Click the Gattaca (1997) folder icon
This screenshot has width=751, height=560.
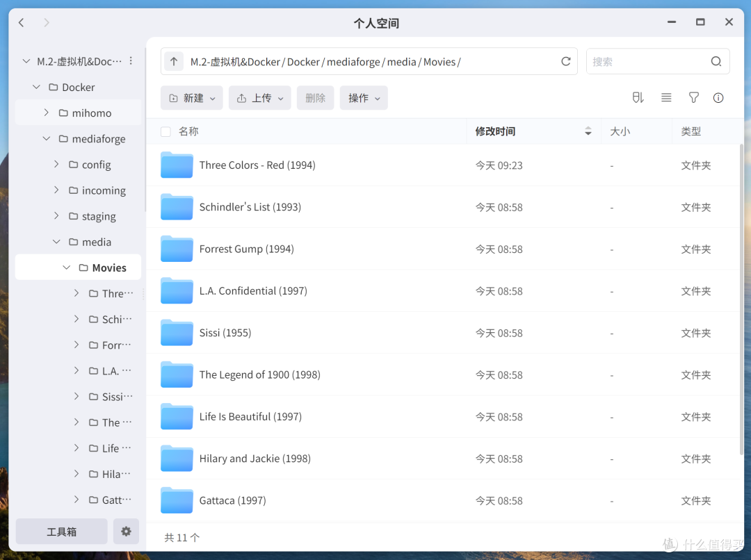[x=177, y=500]
